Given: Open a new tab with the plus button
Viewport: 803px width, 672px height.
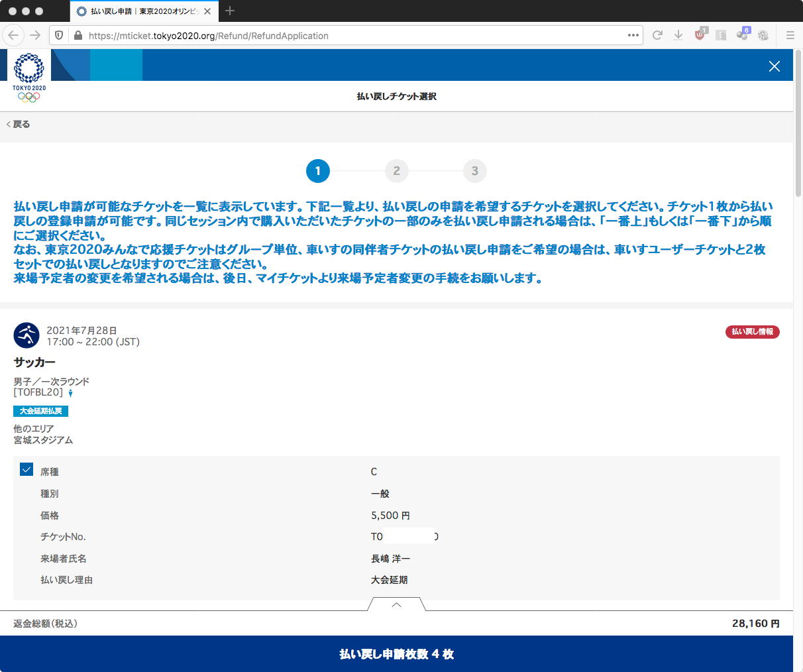Looking at the screenshot, I should tap(230, 11).
